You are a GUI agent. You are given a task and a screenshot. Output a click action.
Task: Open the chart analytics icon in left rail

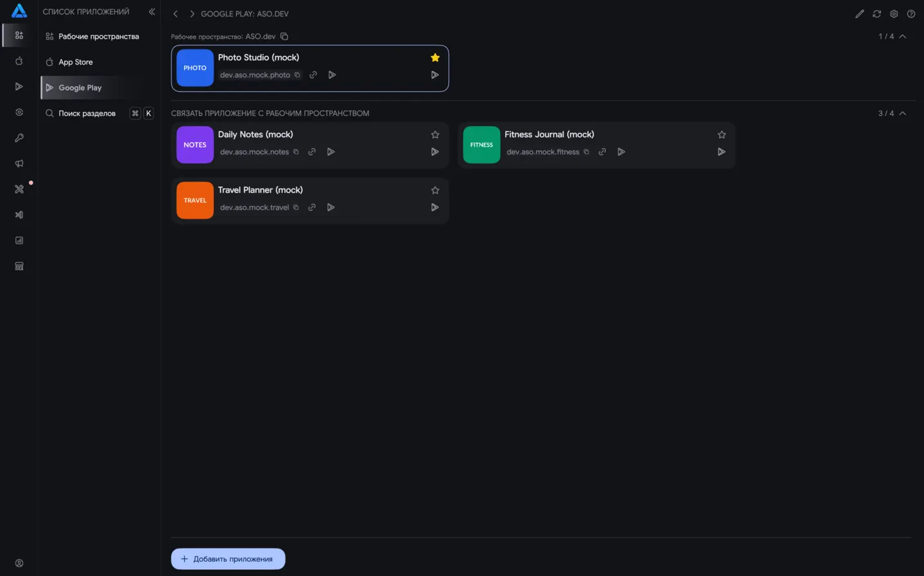tap(19, 241)
